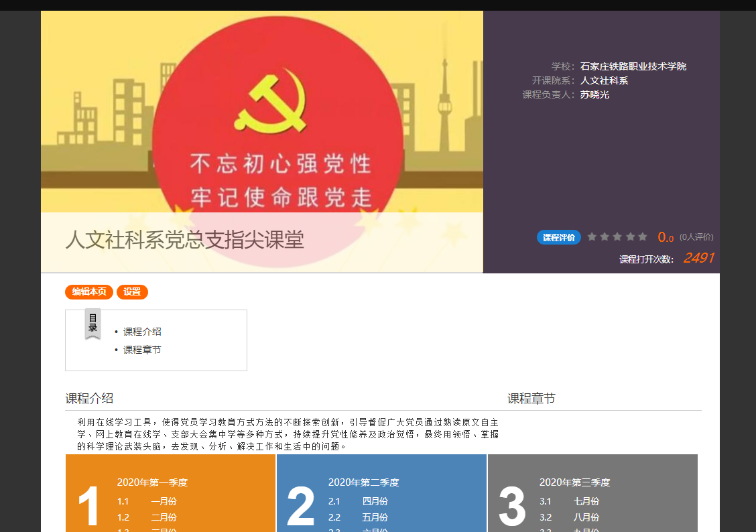Click the course introduction paragraph text
The image size is (756, 532).
coord(288,434)
